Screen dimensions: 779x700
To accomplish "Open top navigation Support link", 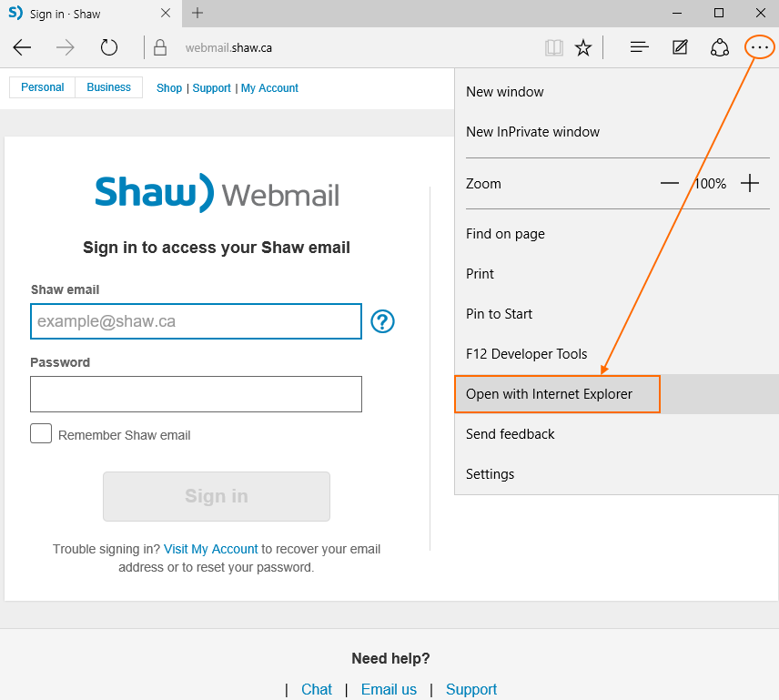I will click(x=212, y=88).
